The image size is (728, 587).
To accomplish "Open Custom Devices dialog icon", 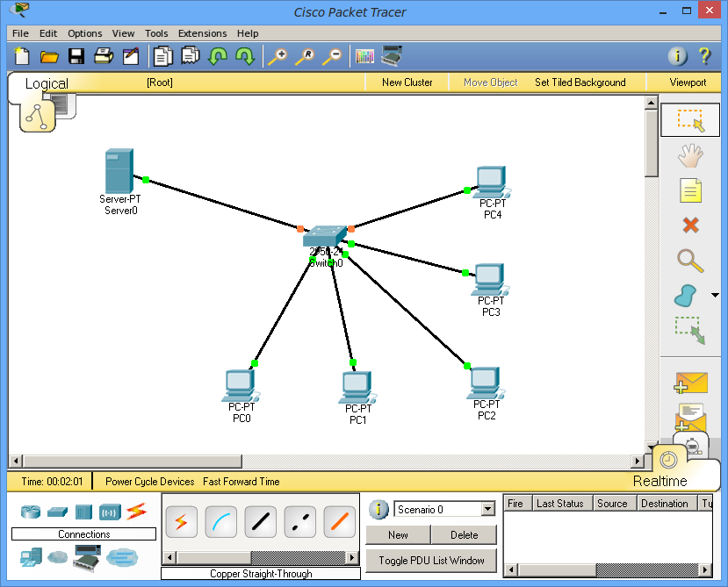I will (392, 55).
